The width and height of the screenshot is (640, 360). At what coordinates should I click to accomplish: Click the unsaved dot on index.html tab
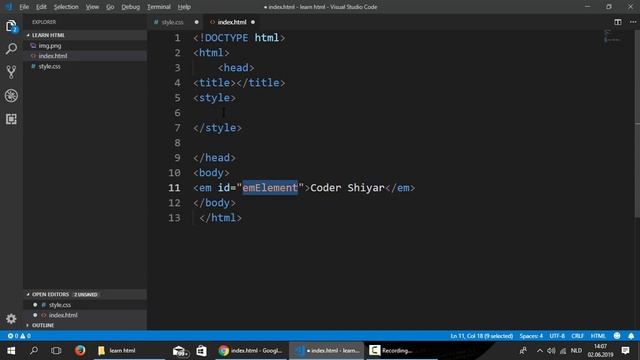(x=253, y=22)
